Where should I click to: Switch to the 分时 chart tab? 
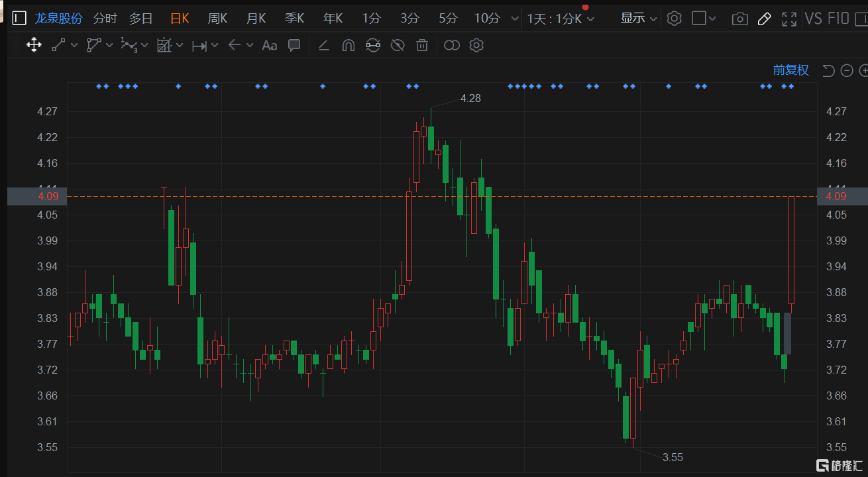point(105,19)
